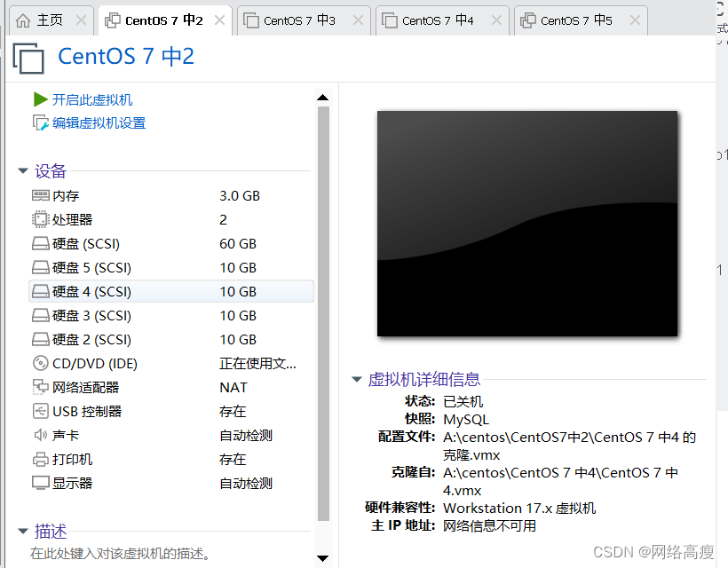Click the 显示器 value 自动检测
The image size is (728, 568).
246,484
